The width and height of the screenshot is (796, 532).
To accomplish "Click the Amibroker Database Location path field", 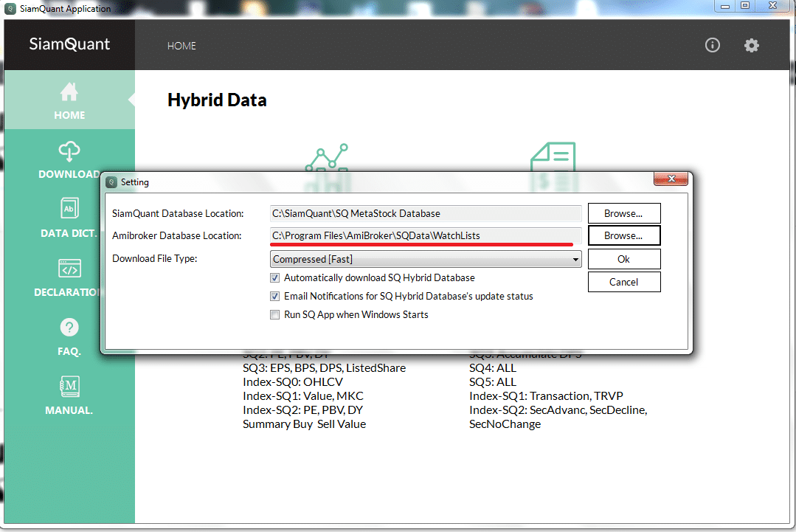I will [x=426, y=235].
